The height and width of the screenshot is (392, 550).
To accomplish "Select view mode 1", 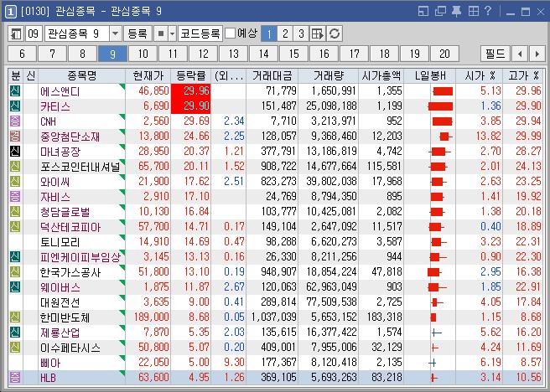I will tap(269, 34).
